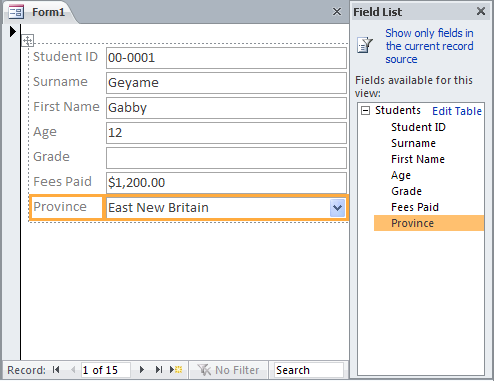Go to previous record button
This screenshot has width=494, height=381.
click(73, 370)
